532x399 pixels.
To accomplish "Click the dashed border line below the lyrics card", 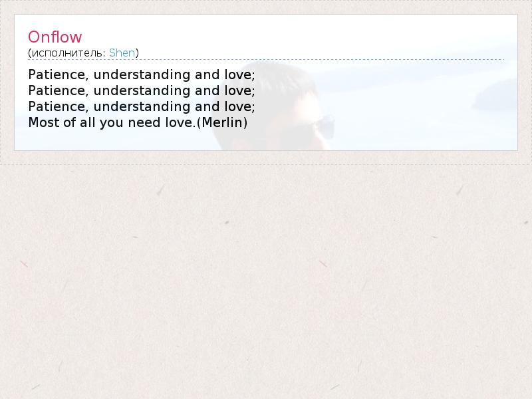I will (x=266, y=164).
